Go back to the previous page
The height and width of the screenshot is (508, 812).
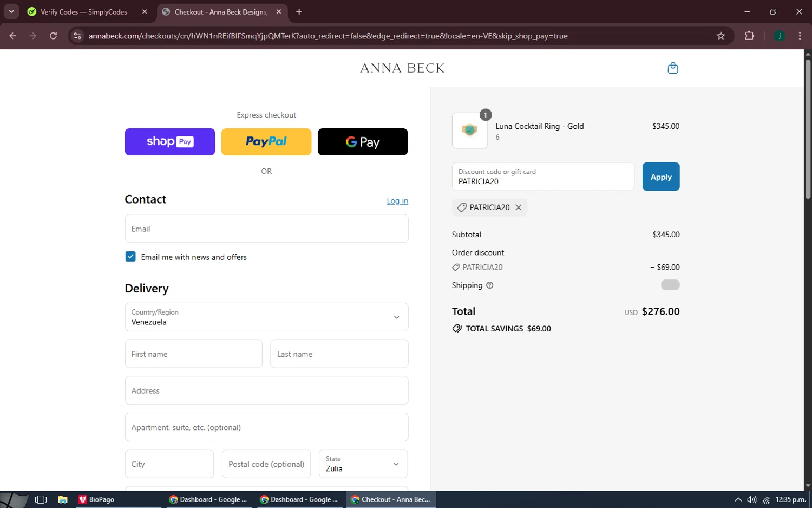[13, 36]
